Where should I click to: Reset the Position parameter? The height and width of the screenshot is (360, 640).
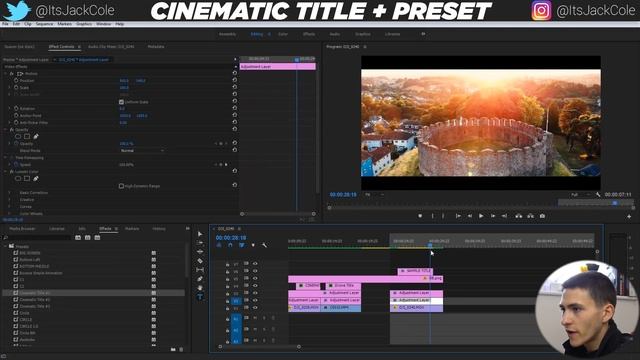(235, 80)
